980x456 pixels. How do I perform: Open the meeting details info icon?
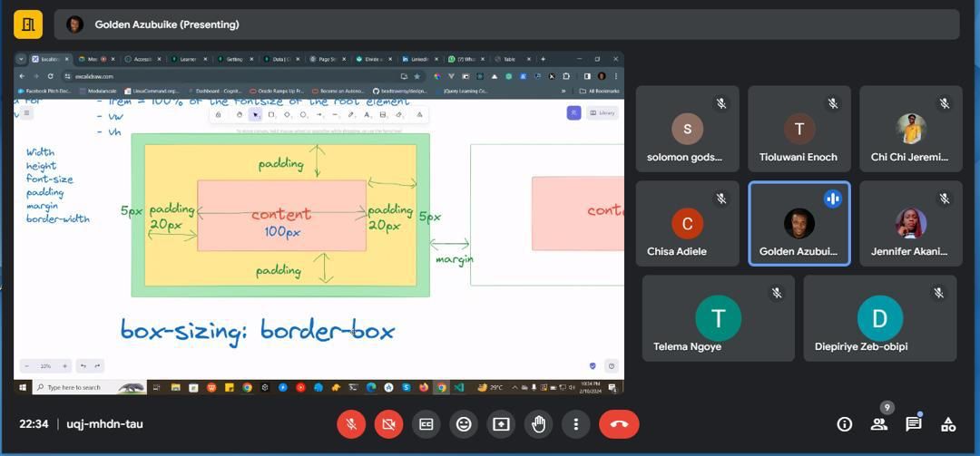point(845,424)
